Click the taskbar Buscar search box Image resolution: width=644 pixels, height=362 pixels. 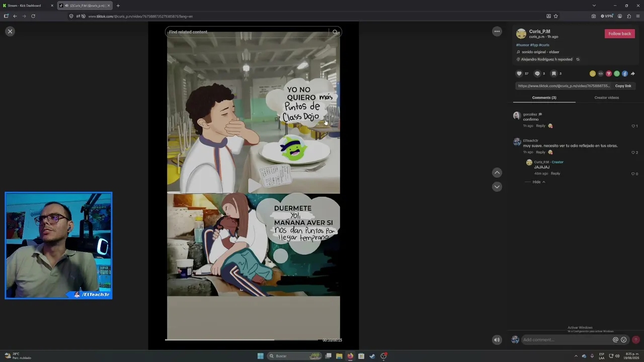click(294, 356)
